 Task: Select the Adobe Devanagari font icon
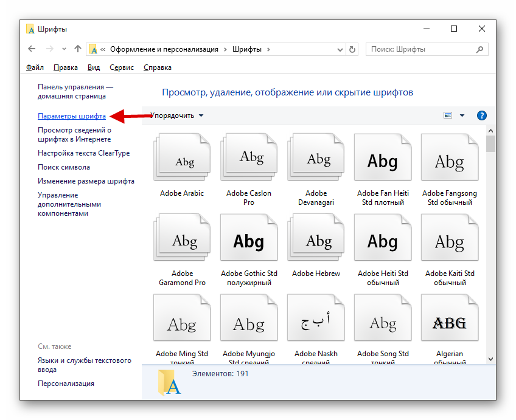316,157
